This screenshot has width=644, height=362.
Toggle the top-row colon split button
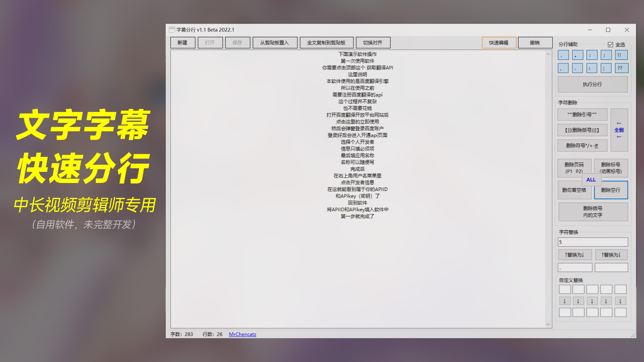click(592, 55)
